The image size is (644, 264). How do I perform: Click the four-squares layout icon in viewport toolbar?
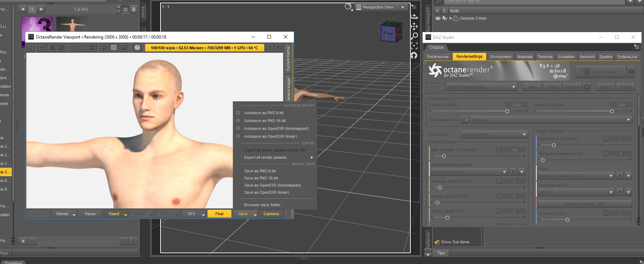(x=92, y=47)
